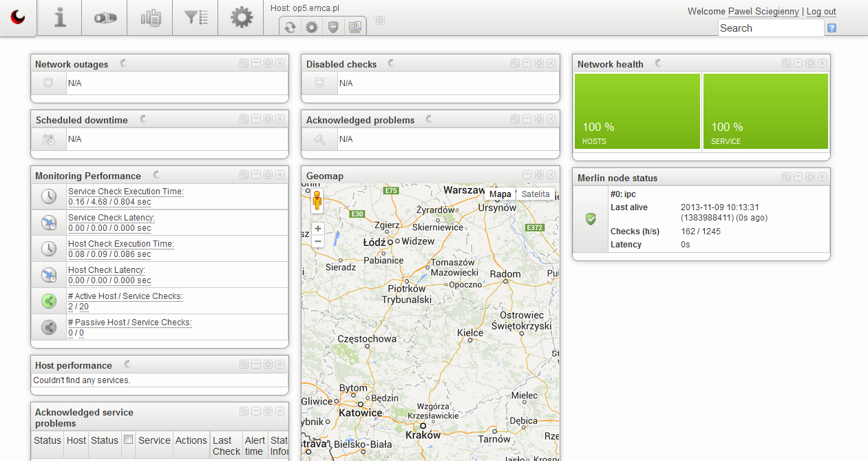Click the shield icon in host toolbar
The image size is (868, 461).
pos(333,27)
